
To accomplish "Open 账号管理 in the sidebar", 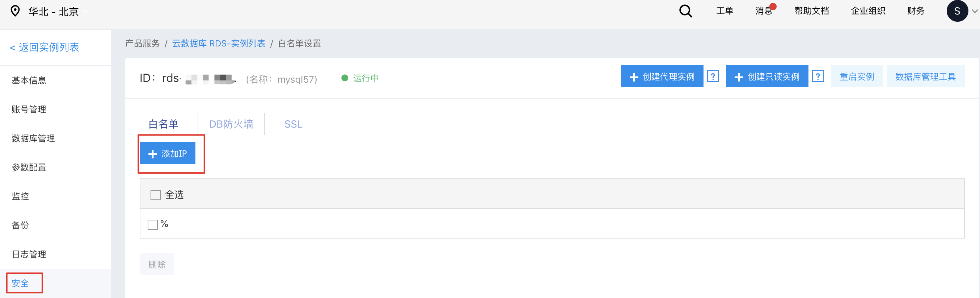I will pyautogui.click(x=29, y=109).
